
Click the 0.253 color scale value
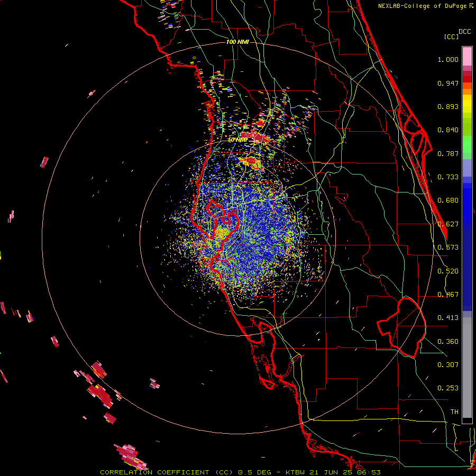448,388
